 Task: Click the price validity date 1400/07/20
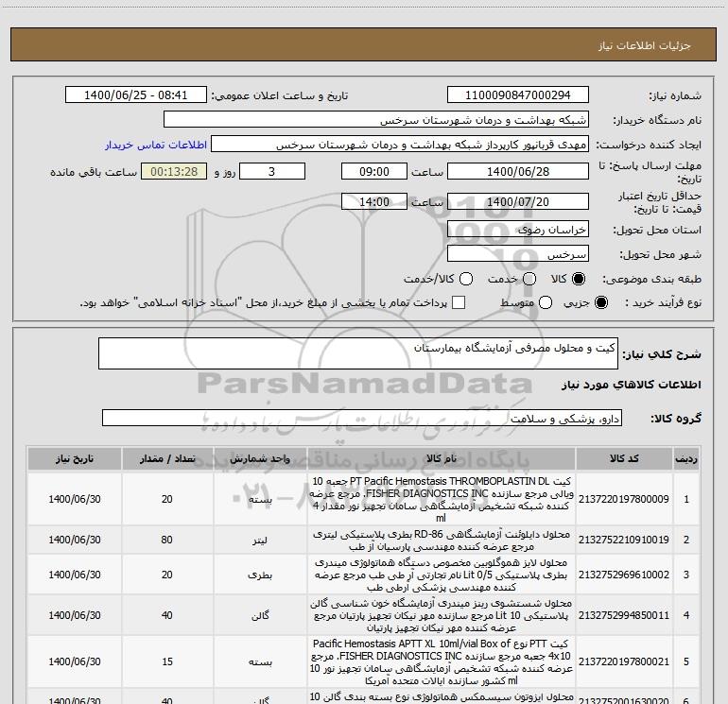coord(518,202)
